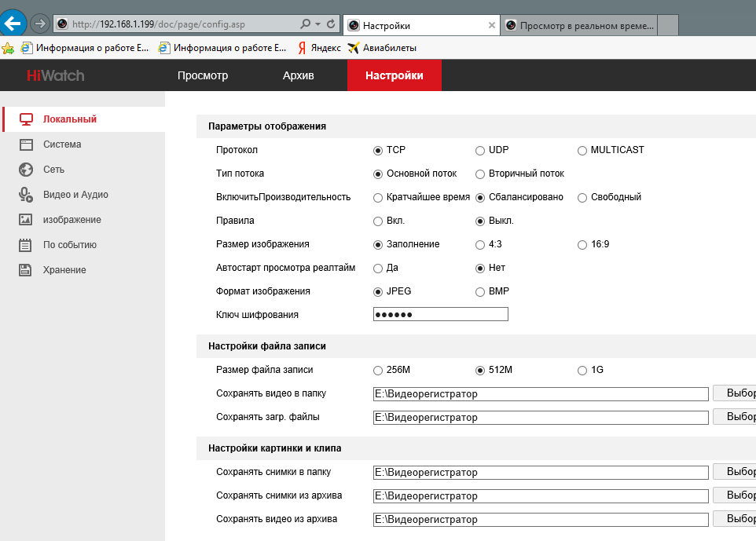Select 1G record file size
756x541 pixels.
coord(582,370)
